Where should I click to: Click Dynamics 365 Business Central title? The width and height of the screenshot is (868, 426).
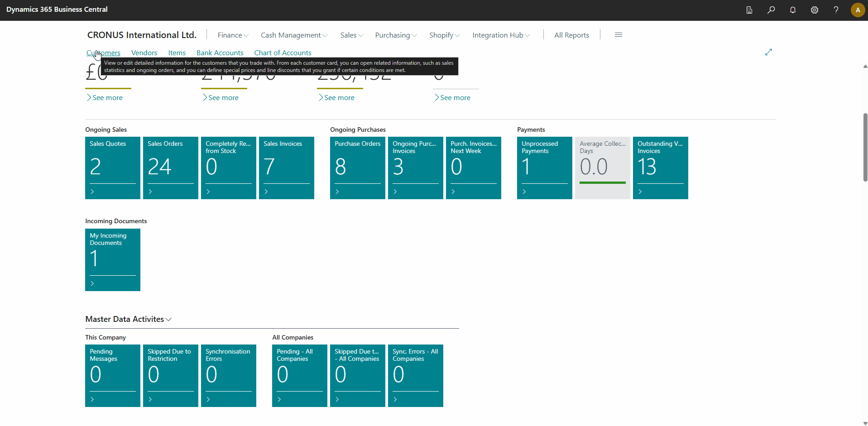tap(57, 10)
